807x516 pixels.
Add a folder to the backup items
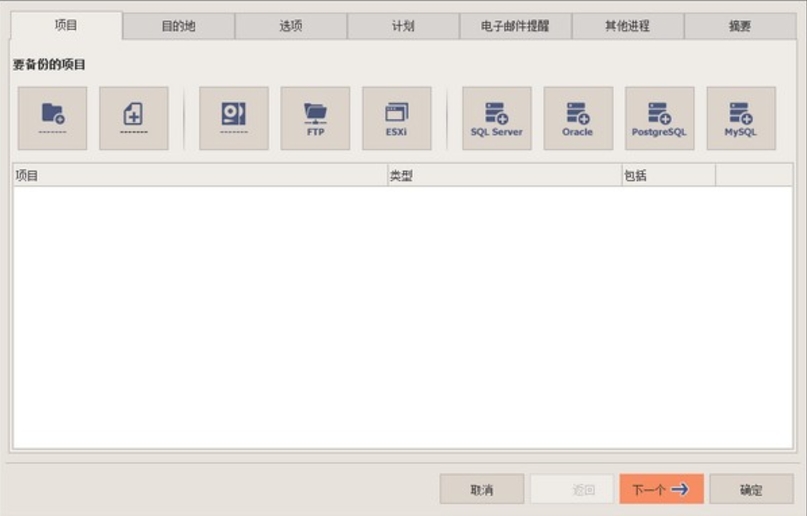[52, 118]
